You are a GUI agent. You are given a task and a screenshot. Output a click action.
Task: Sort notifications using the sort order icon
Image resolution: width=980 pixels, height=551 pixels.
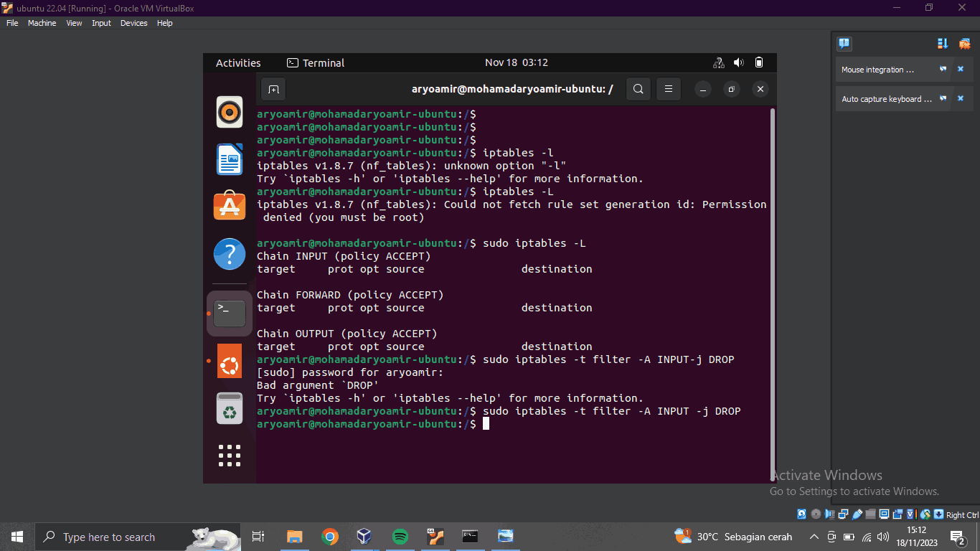click(x=943, y=44)
